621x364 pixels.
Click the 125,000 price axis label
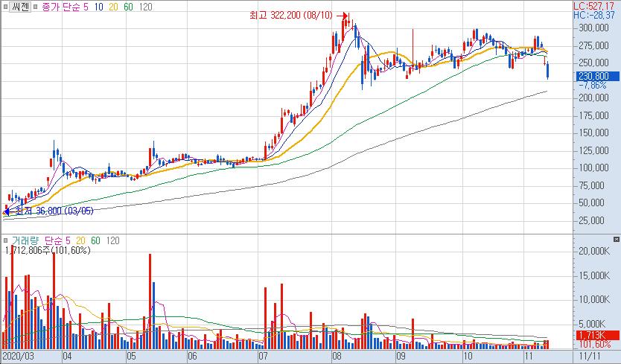point(593,150)
